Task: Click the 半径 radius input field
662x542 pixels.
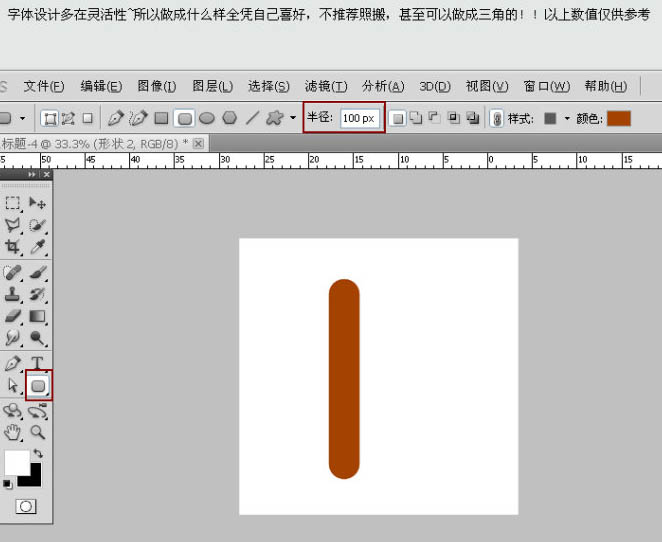Action: point(359,118)
